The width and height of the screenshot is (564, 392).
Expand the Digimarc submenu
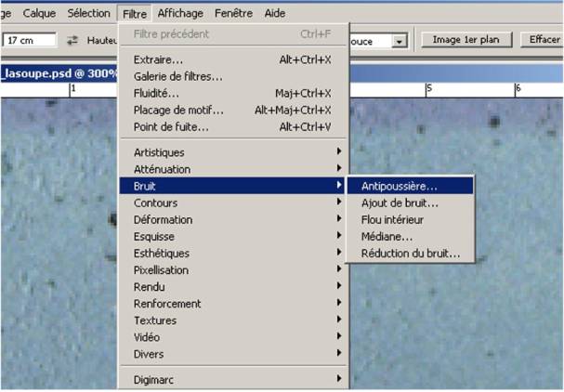click(233, 380)
